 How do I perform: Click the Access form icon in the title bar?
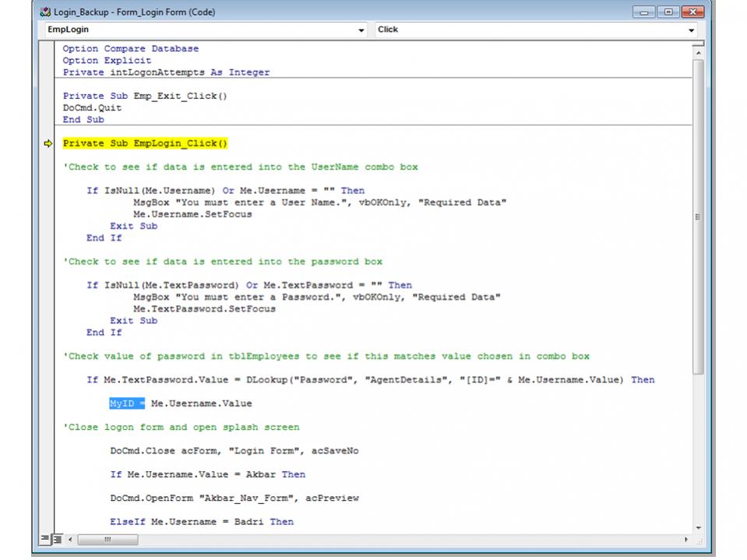tap(45, 12)
